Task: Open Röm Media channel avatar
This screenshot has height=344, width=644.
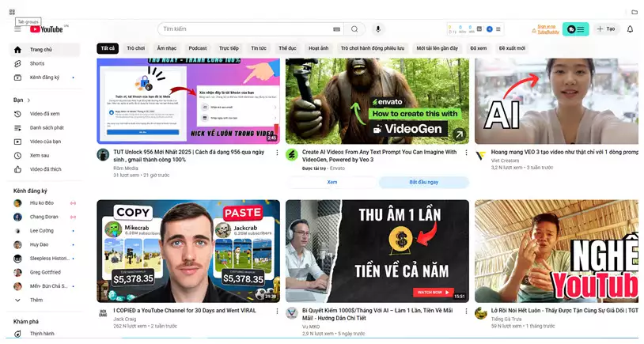Action: tap(103, 155)
